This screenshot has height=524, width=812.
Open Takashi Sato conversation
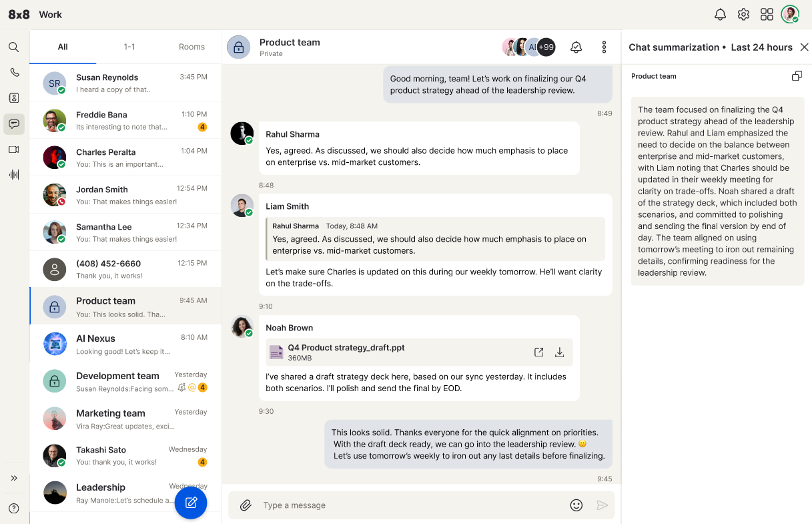click(125, 455)
